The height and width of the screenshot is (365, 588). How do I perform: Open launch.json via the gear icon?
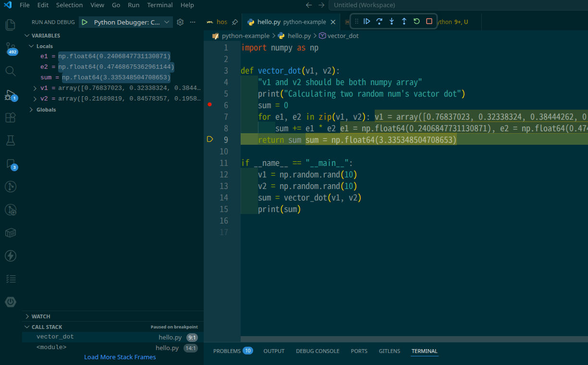(180, 22)
